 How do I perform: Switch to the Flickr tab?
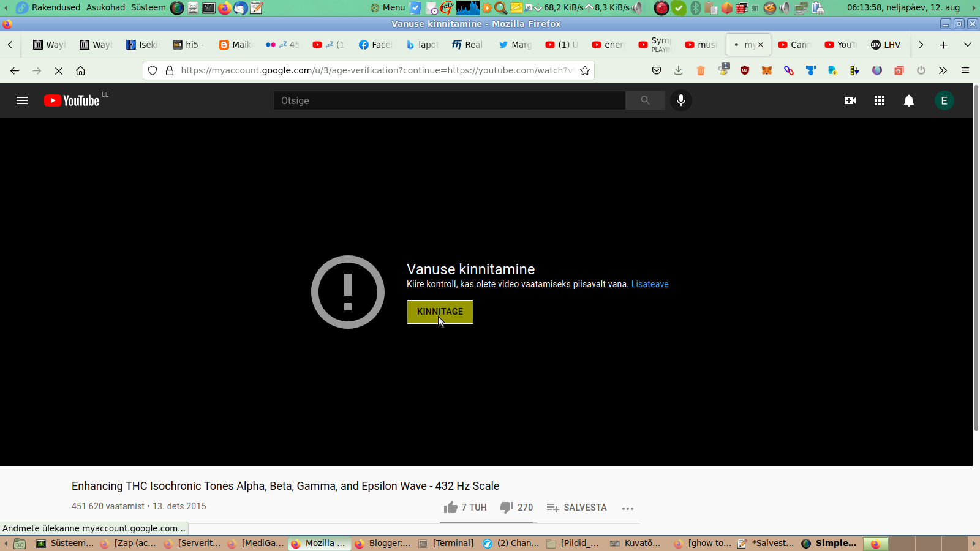point(282,45)
